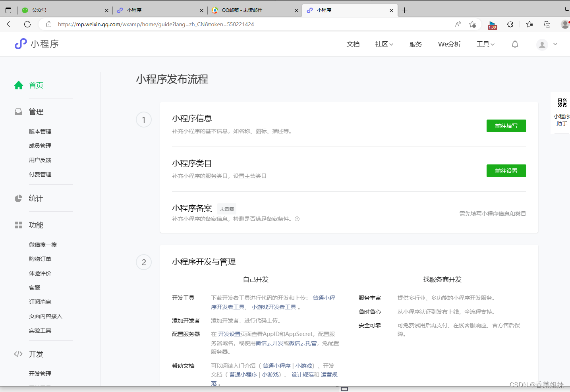Image resolution: width=570 pixels, height=392 pixels.
Task: Open 微信搜一搜 in the sidebar
Action: 43,245
